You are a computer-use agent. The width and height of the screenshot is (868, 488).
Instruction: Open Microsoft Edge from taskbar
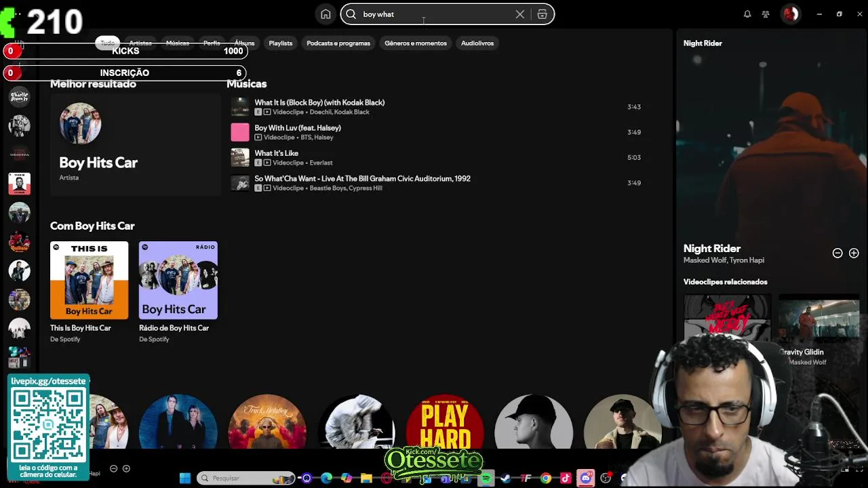pyautogui.click(x=326, y=478)
